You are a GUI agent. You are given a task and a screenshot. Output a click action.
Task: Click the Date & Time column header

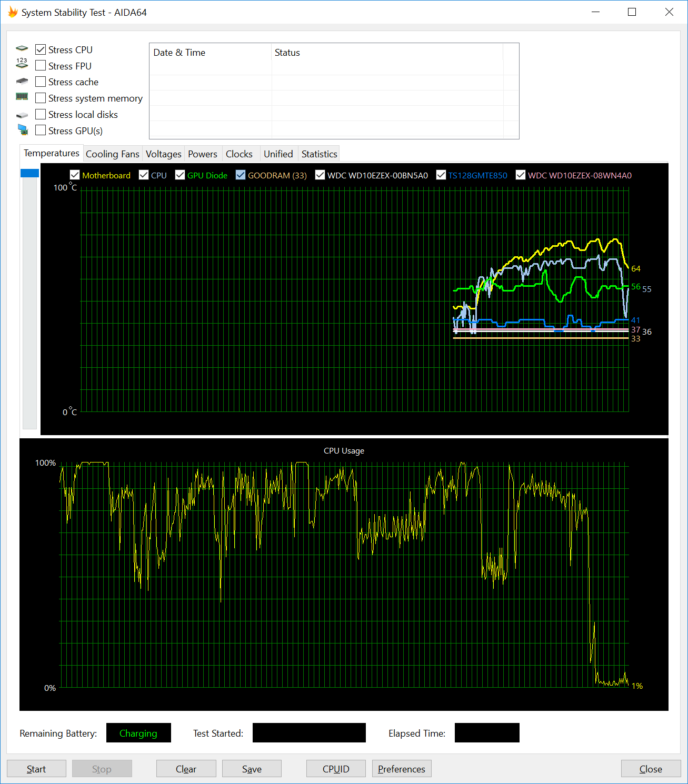click(211, 53)
